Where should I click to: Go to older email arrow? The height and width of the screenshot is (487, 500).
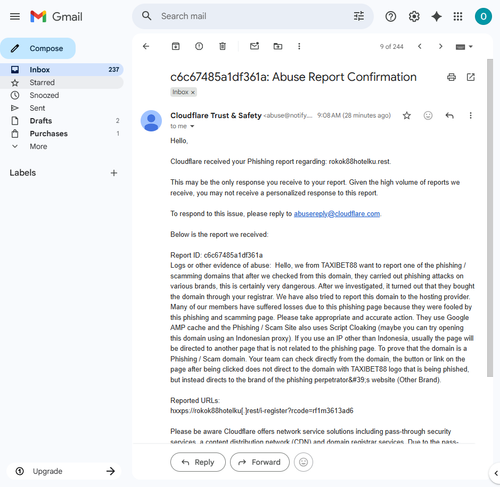point(441,46)
